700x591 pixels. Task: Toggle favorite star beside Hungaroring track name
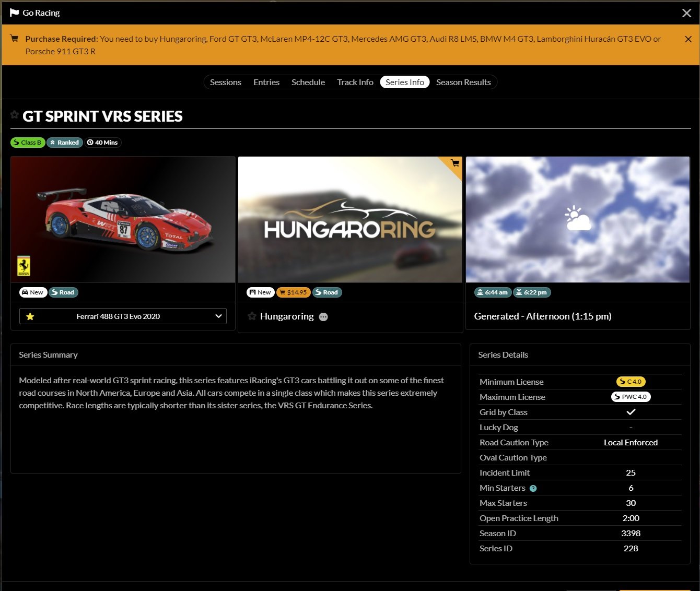tap(252, 316)
